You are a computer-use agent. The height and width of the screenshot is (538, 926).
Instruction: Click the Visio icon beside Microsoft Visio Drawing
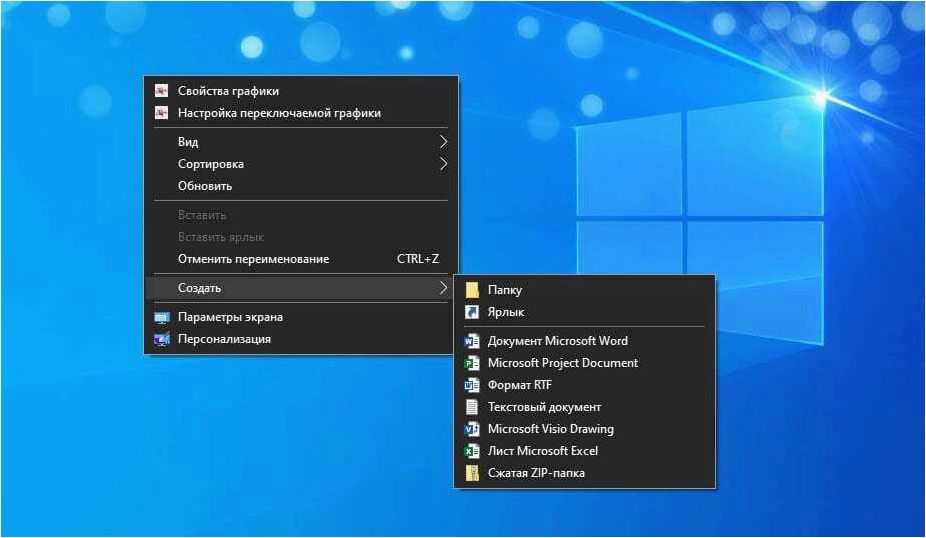tap(472, 429)
